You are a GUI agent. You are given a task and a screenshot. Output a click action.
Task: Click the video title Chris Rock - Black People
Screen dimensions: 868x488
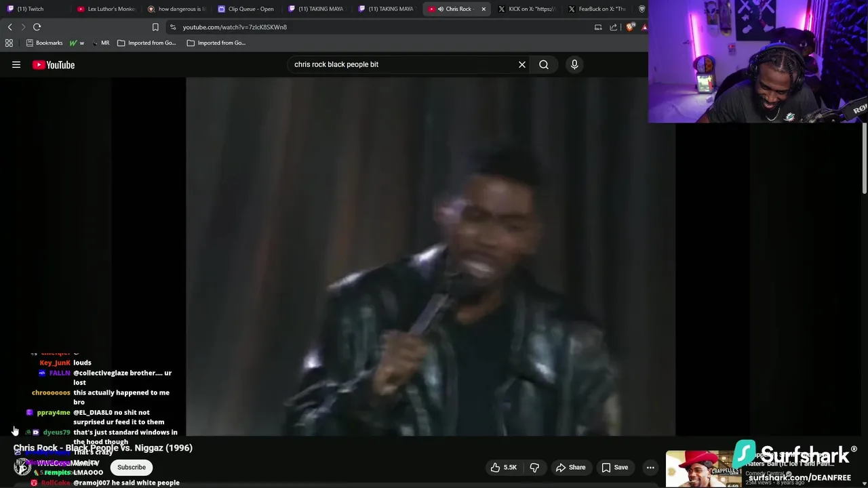coord(103,448)
